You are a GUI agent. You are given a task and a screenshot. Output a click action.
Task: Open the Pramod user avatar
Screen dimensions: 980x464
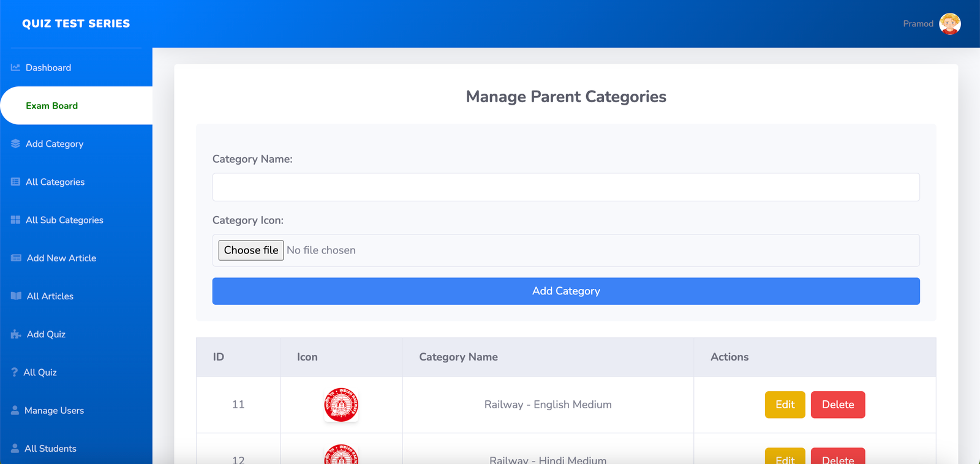[950, 24]
